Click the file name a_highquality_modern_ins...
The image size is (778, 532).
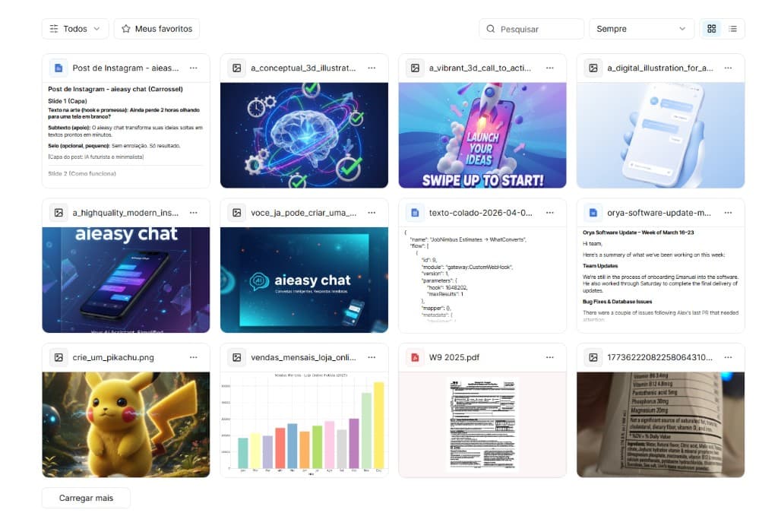(125, 212)
